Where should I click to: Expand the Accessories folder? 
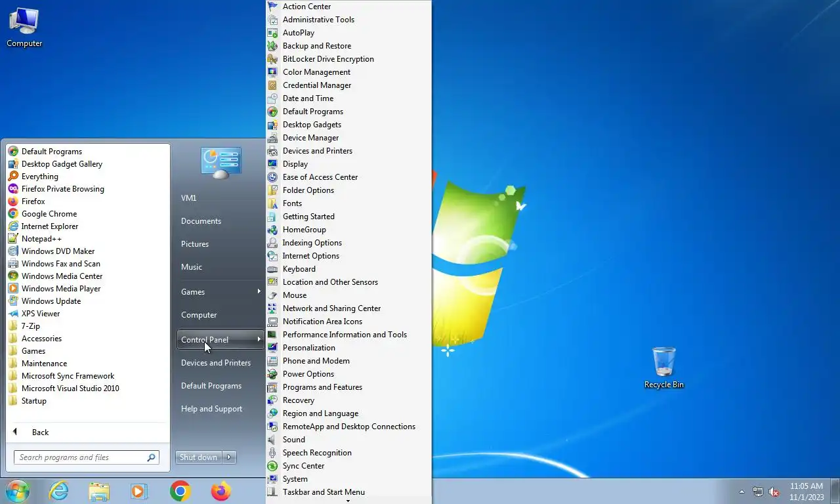click(x=88, y=339)
